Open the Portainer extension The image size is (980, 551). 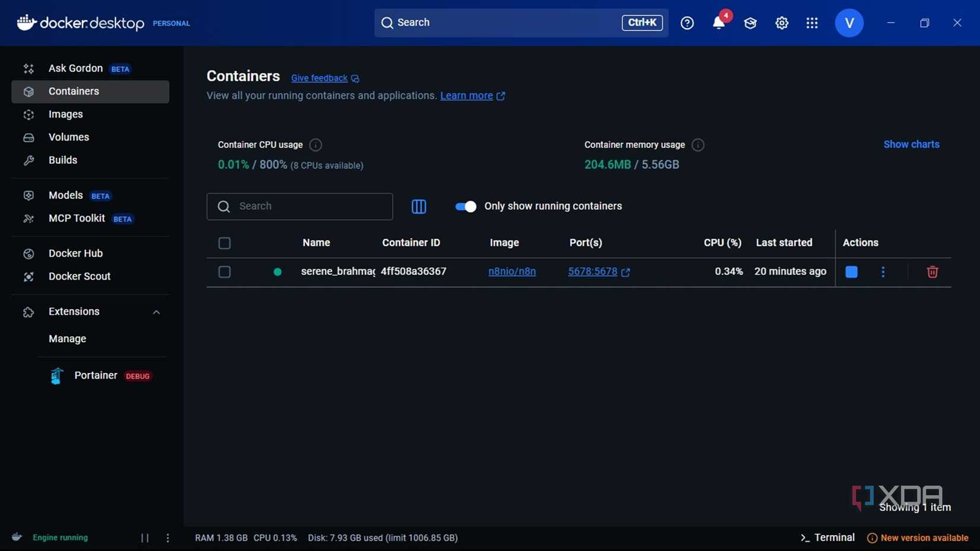101,376
